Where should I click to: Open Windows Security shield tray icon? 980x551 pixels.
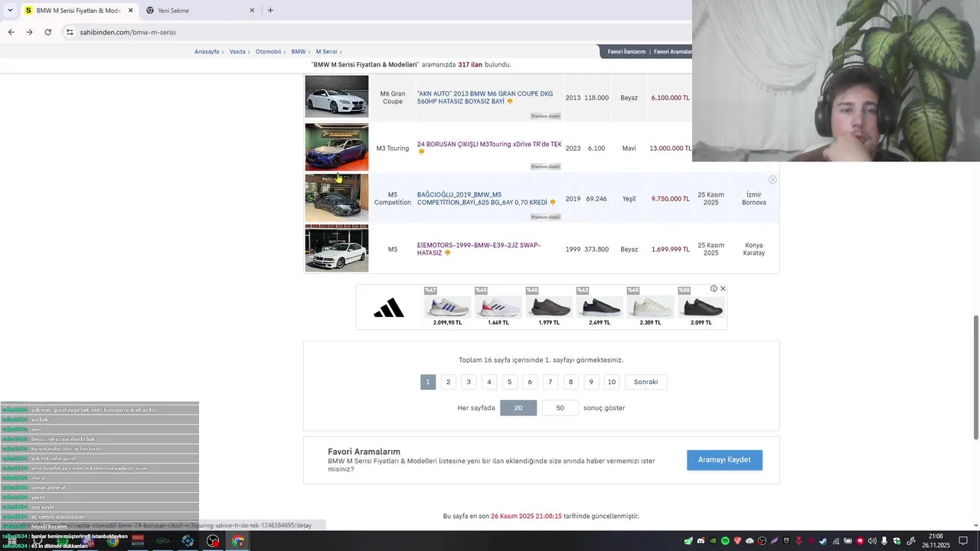[x=897, y=541]
